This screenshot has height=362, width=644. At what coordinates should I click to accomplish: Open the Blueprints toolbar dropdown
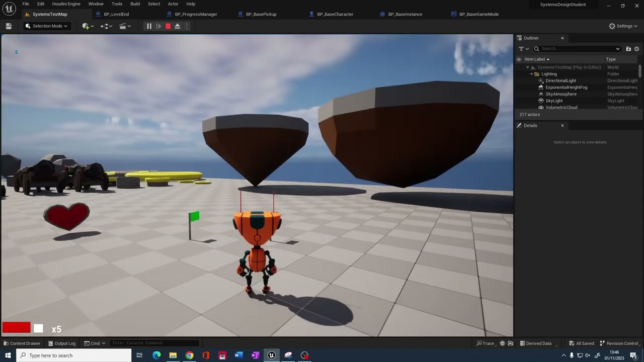point(107,26)
